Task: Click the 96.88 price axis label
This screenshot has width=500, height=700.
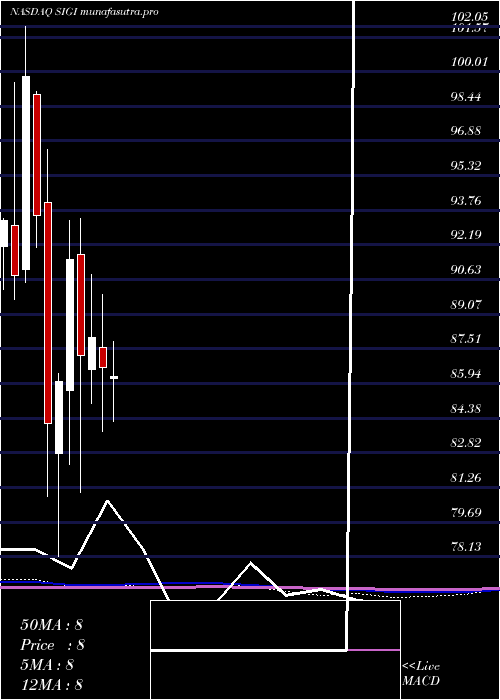Action: (466, 131)
